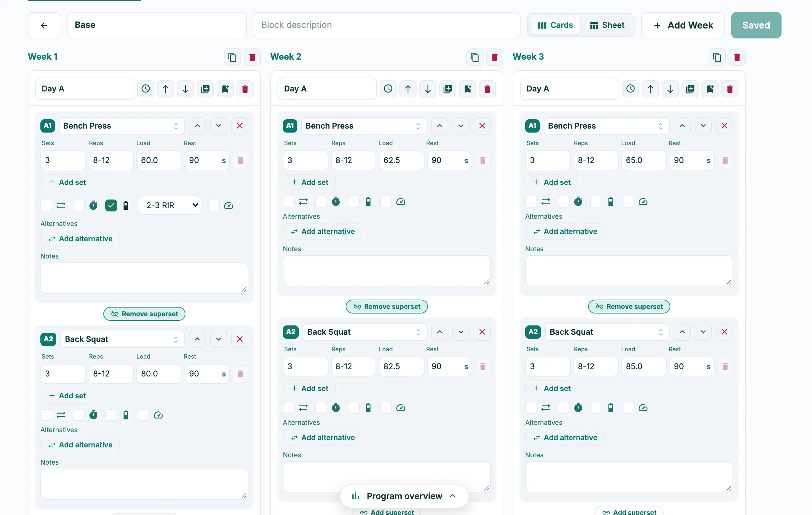Viewport: 812px width, 515px height.
Task: Click the Week 1 Bench Press notes box
Action: (144, 278)
